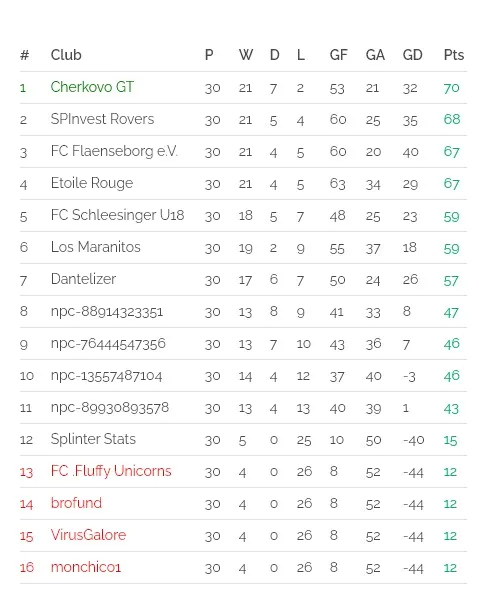This screenshot has height=610, width=479.
Task: Open the VirusGalore club page
Action: [x=88, y=535]
